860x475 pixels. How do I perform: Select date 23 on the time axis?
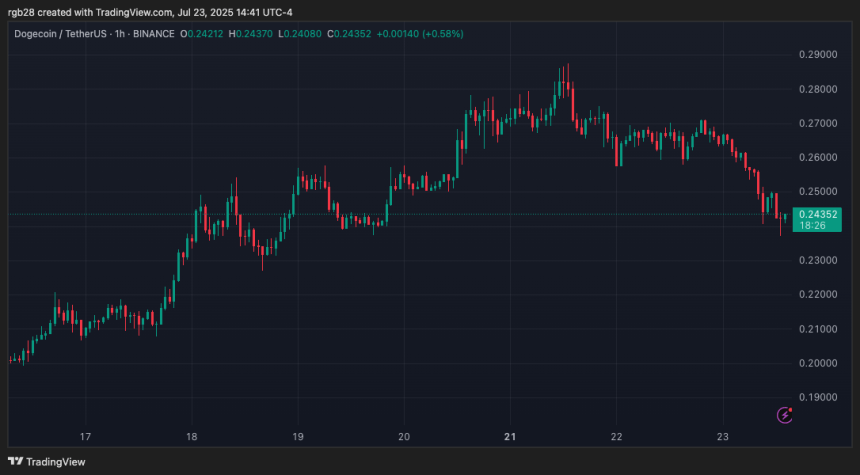(x=723, y=436)
